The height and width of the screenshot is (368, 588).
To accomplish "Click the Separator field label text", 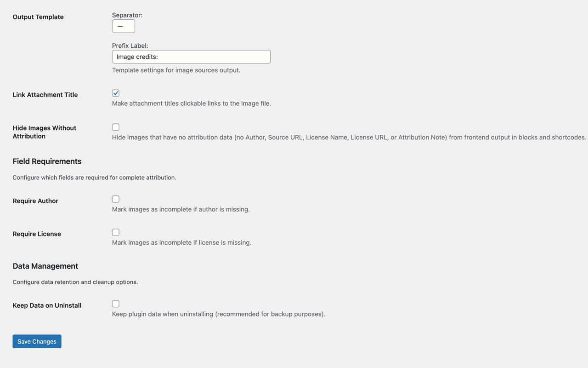I will (x=127, y=15).
